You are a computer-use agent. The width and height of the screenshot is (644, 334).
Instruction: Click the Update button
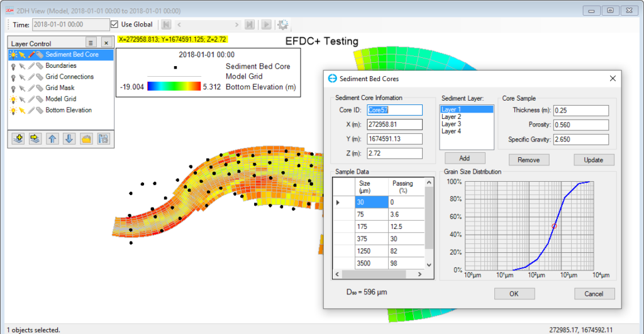click(x=593, y=160)
